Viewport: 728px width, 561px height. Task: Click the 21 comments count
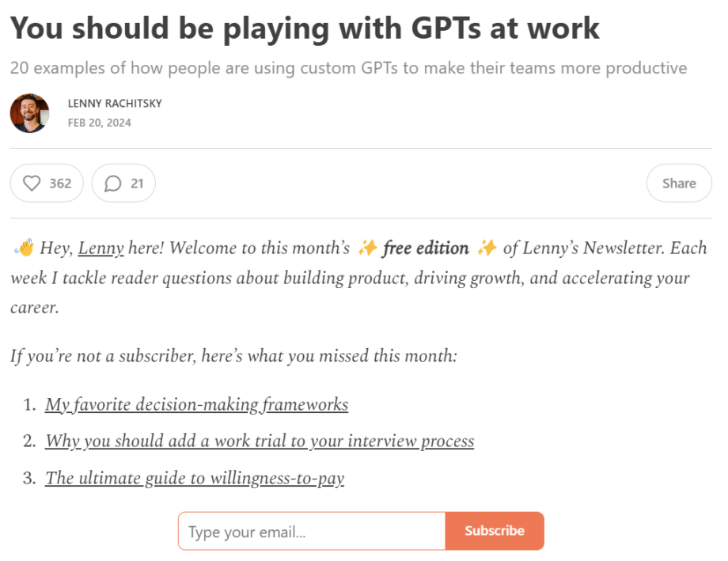137,184
